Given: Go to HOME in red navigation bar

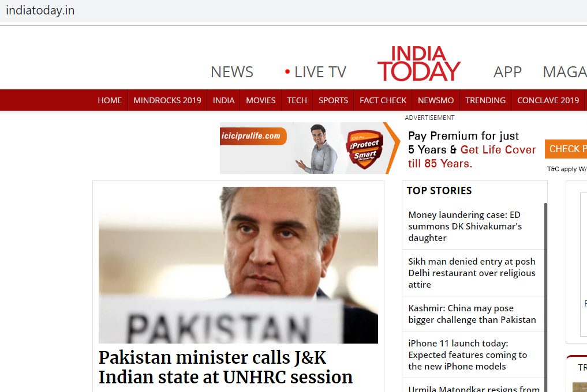Looking at the screenshot, I should tap(110, 100).
